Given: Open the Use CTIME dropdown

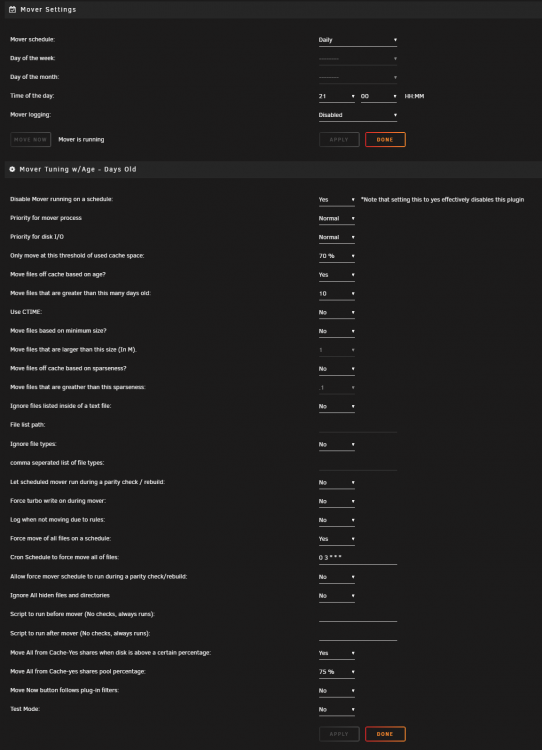Looking at the screenshot, I should pyautogui.click(x=337, y=312).
